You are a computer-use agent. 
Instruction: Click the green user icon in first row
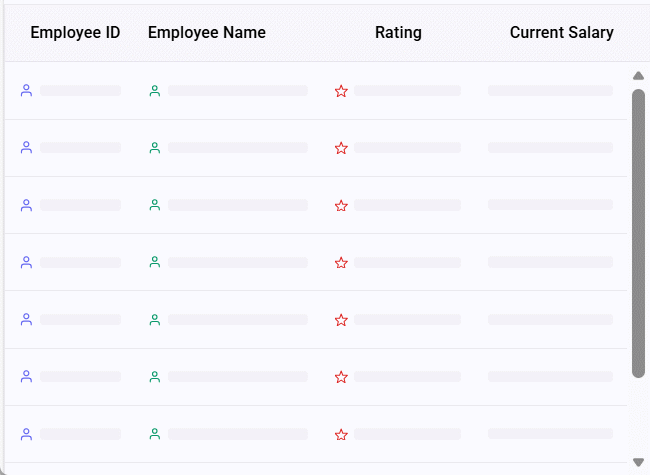[155, 91]
